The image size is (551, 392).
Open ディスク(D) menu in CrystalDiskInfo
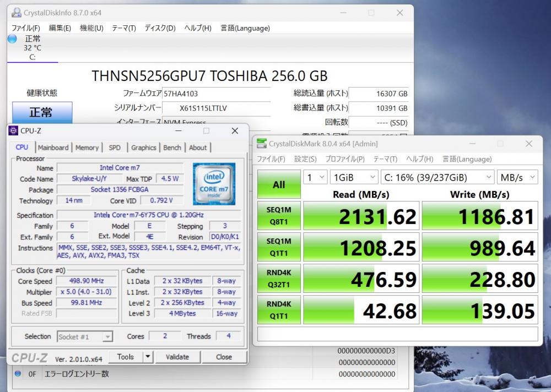pos(160,28)
